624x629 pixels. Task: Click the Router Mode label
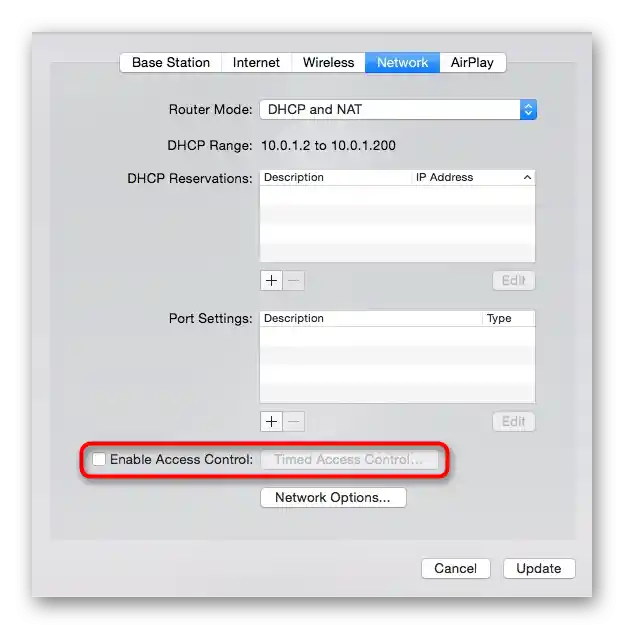tap(211, 110)
